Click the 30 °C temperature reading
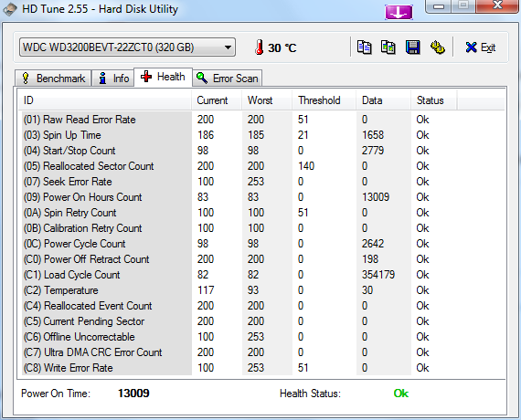 282,47
